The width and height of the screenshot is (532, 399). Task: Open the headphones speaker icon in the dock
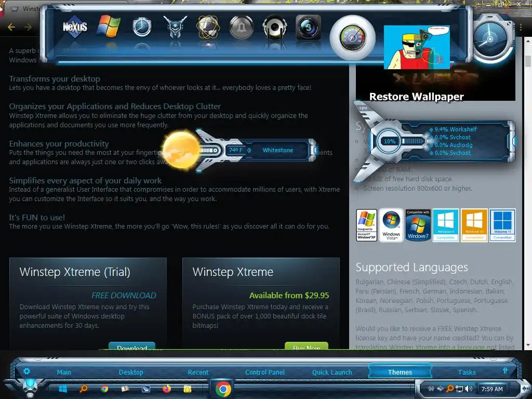pyautogui.click(x=275, y=27)
